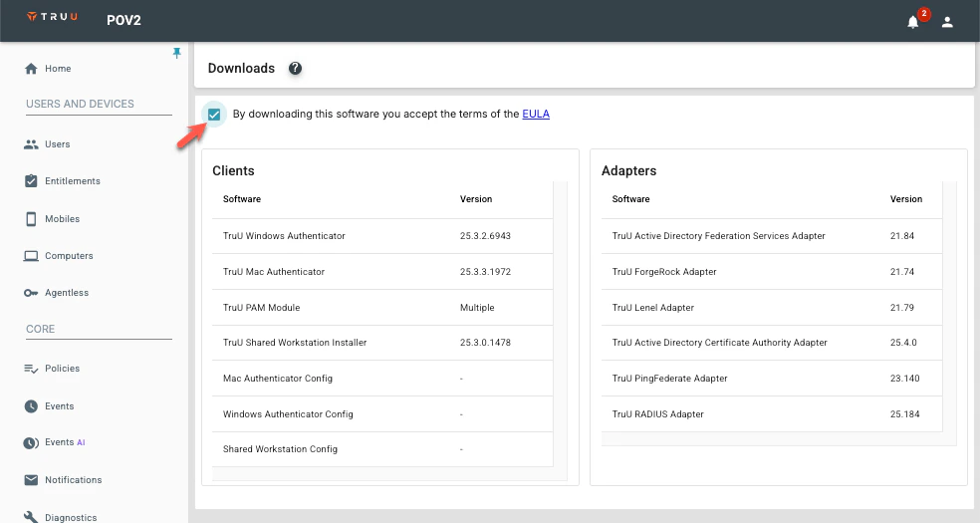Viewport: 980px width, 523px height.
Task: Open Entitlements in the sidebar
Action: pos(73,181)
